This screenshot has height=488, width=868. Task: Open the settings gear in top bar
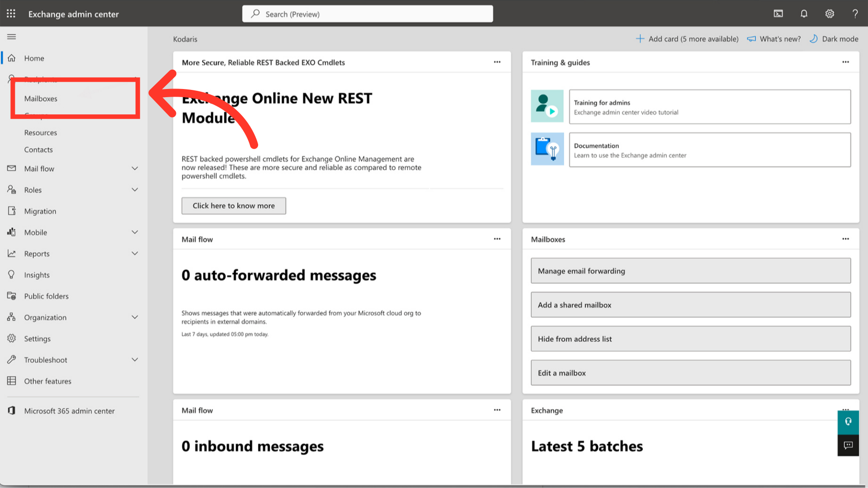[830, 14]
